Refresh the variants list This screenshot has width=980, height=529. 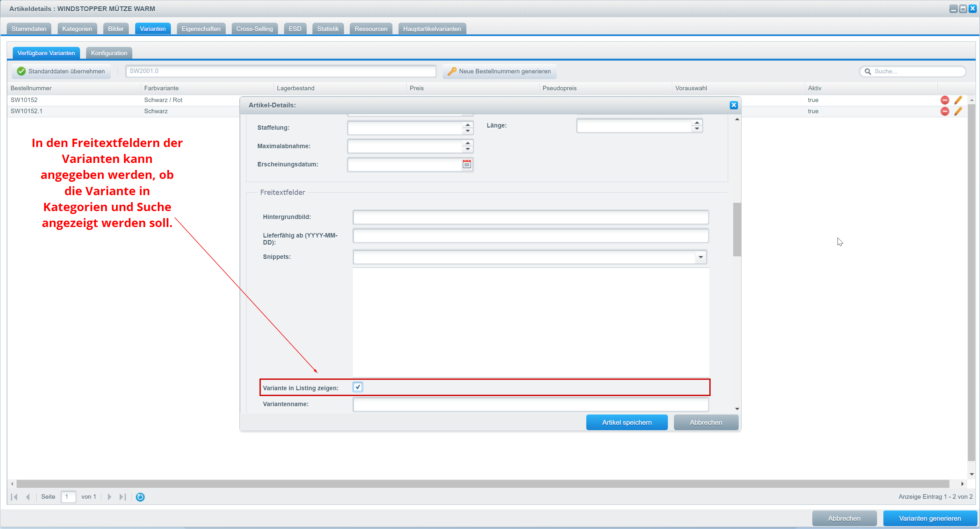tap(140, 497)
